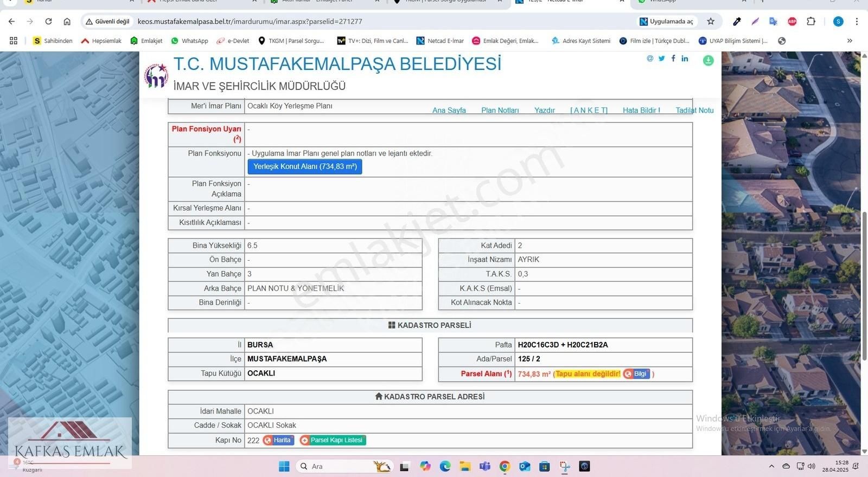Open Chrome three-dot menu
The height and width of the screenshot is (477, 868).
pos(857,21)
